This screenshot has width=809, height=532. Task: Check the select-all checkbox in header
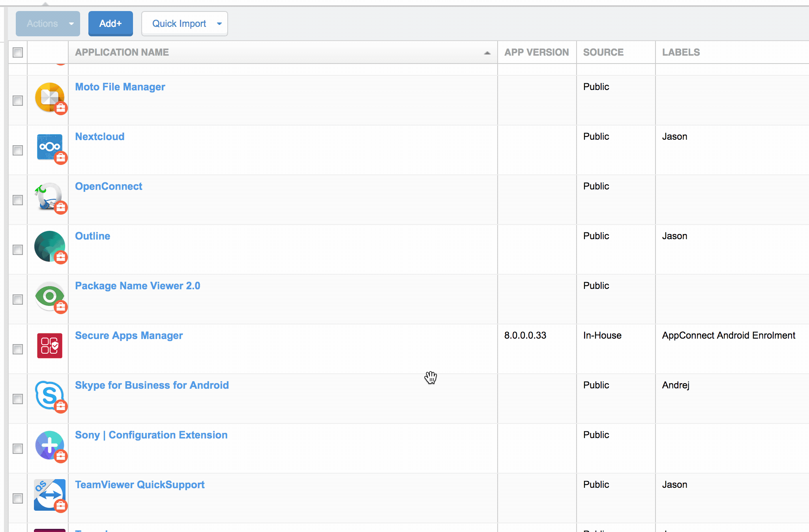[x=18, y=52]
